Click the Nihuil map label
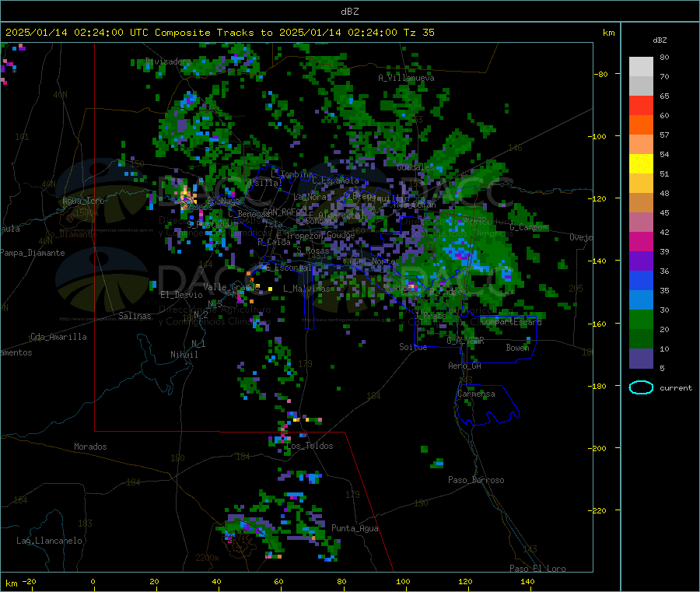The width and height of the screenshot is (700, 592). (184, 355)
